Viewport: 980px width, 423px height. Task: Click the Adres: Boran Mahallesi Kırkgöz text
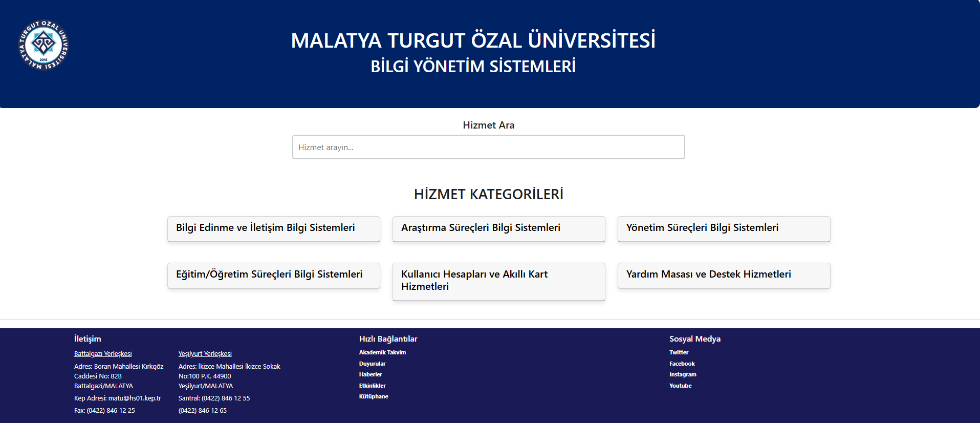tap(119, 367)
